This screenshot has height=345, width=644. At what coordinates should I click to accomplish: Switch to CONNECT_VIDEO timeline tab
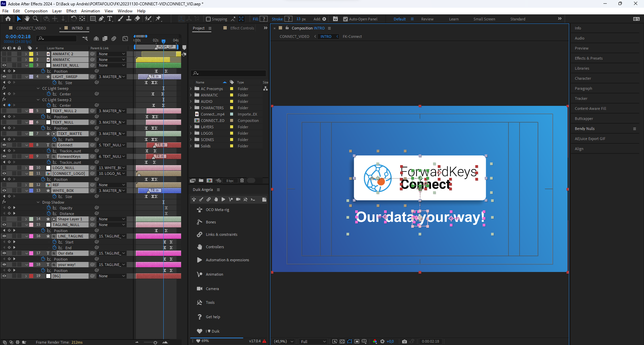tap(31, 28)
